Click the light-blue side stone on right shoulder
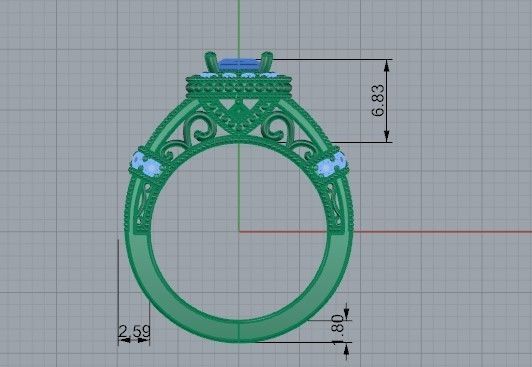 pos(331,164)
